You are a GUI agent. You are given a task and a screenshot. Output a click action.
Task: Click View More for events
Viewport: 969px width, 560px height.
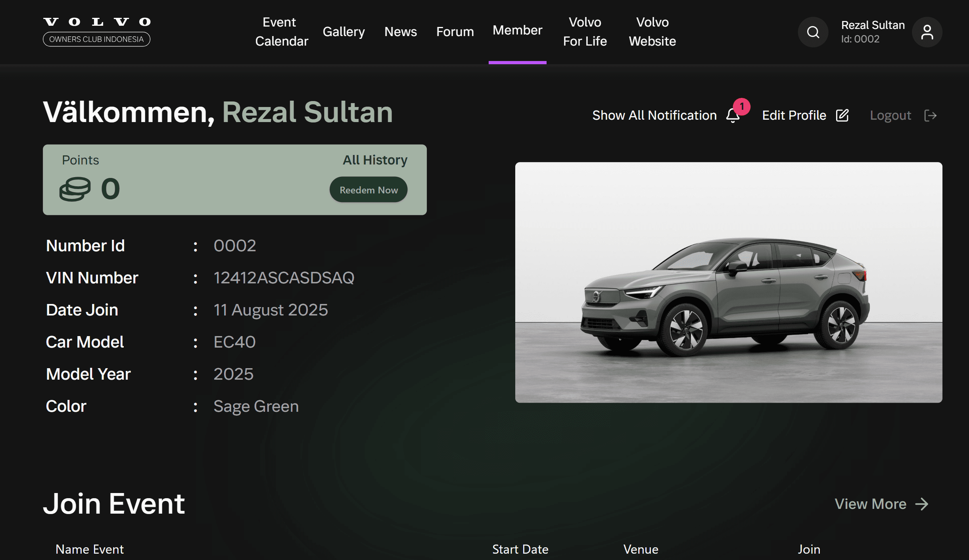pos(870,504)
